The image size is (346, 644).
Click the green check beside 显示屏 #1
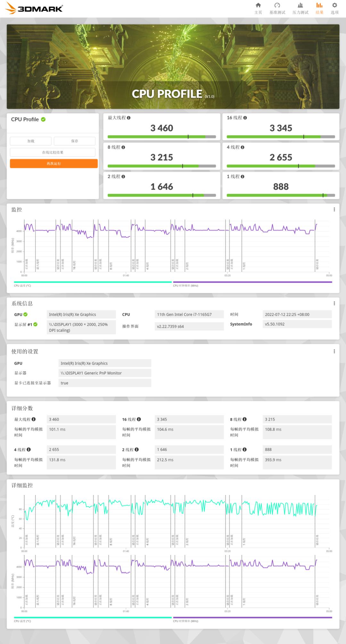(36, 324)
